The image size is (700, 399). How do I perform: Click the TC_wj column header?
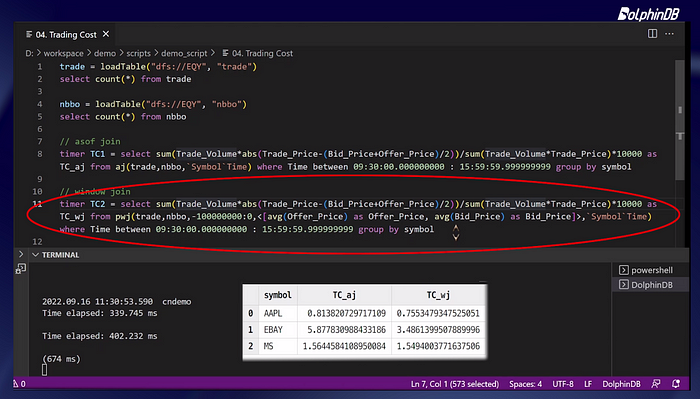[438, 295]
